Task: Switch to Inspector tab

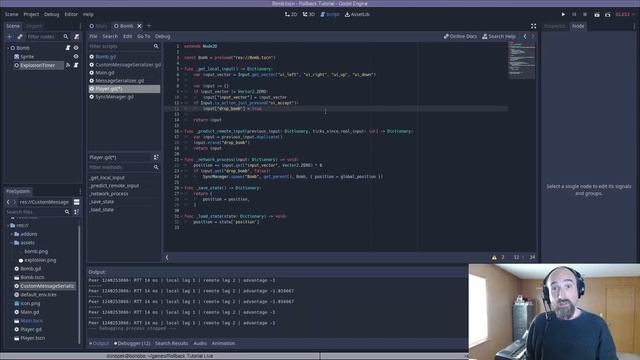Action: coord(555,26)
